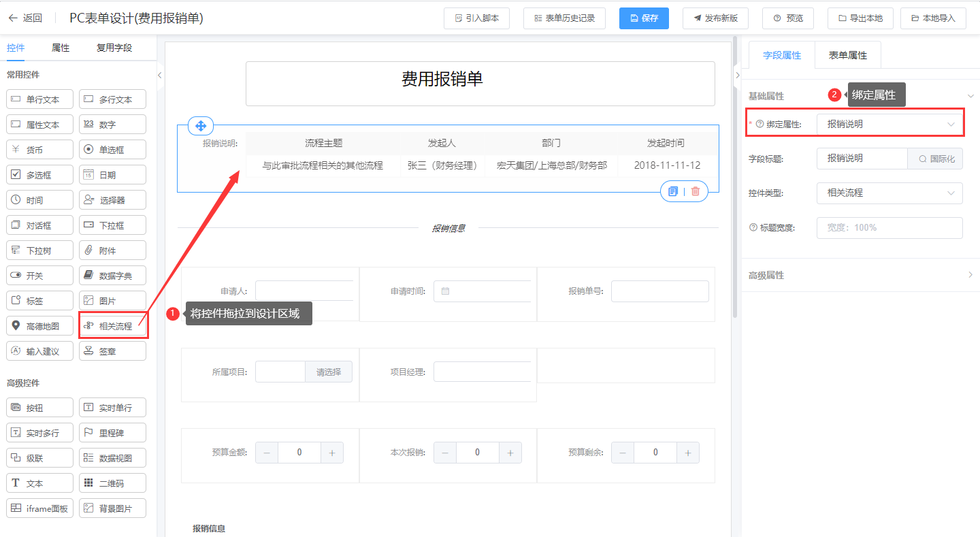Image resolution: width=980 pixels, height=537 pixels.
Task: Click the copy icon on selected field
Action: (673, 191)
